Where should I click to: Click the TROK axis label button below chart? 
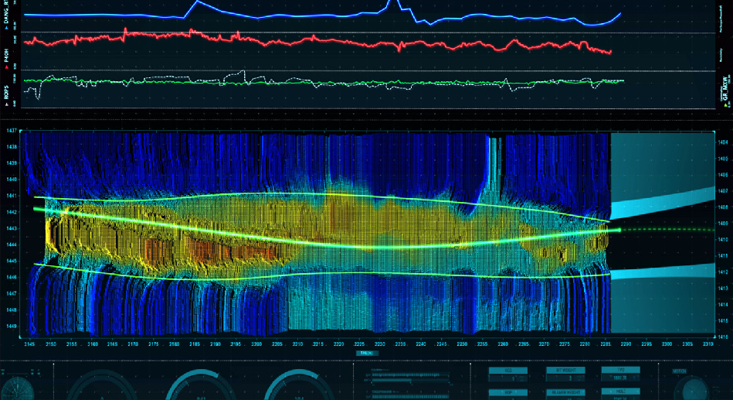pyautogui.click(x=367, y=353)
